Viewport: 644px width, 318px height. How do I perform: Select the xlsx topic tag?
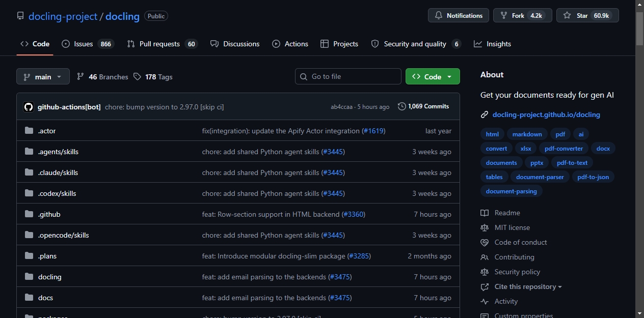[526, 149]
